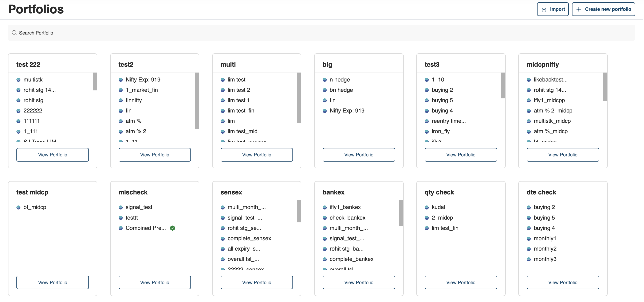This screenshot has width=644, height=302.
Task: Click icon next to ifly1_bankex
Action: click(x=325, y=207)
